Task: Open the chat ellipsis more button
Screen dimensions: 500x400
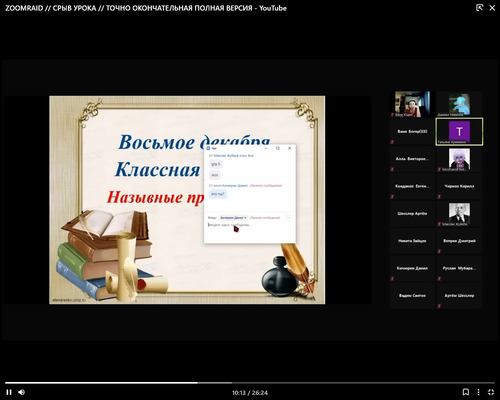Action: tap(289, 218)
